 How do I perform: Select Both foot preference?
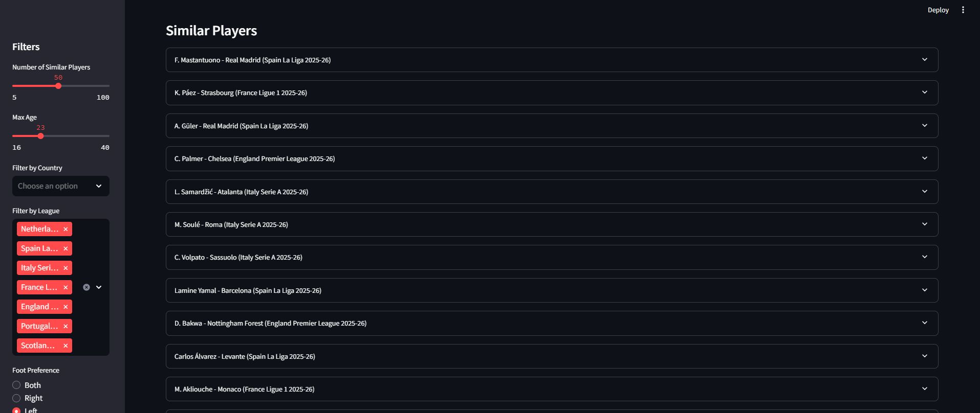(x=16, y=385)
